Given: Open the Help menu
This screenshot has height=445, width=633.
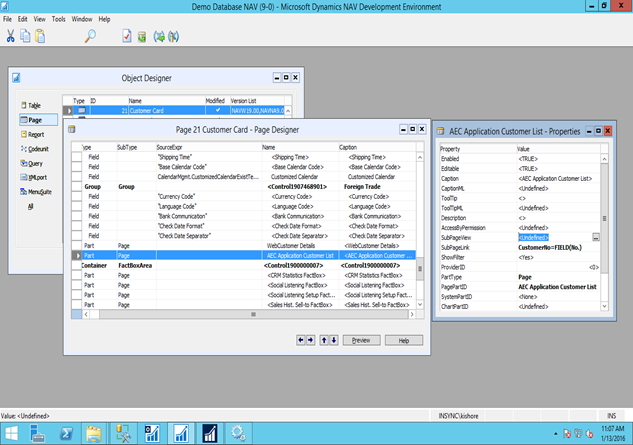Looking at the screenshot, I should [104, 19].
